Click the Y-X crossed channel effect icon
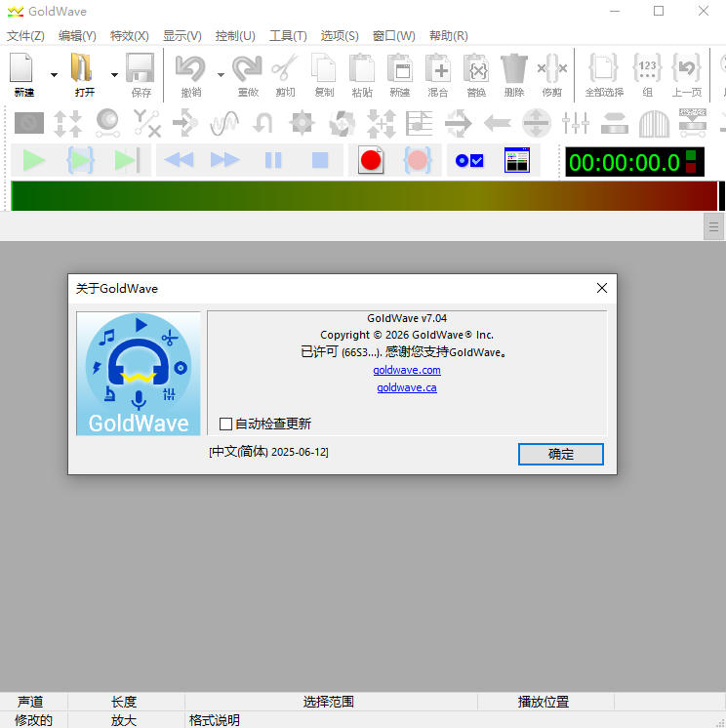Image resolution: width=726 pixels, height=728 pixels. [146, 123]
